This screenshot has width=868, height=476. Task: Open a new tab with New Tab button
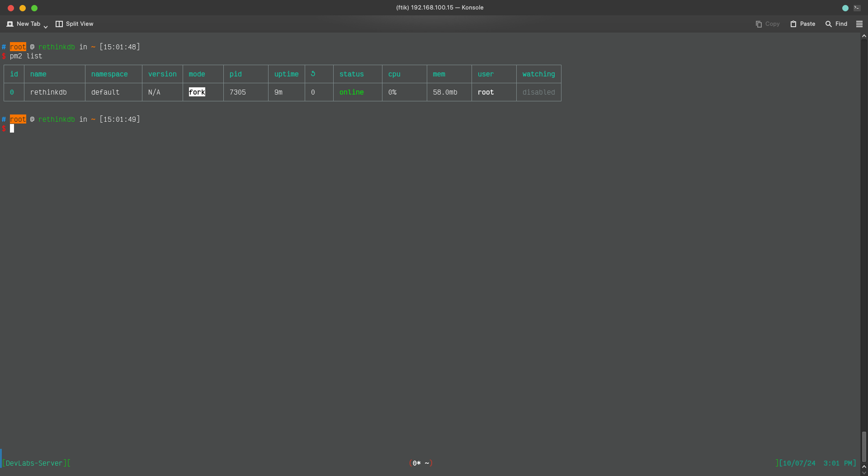tap(24, 24)
